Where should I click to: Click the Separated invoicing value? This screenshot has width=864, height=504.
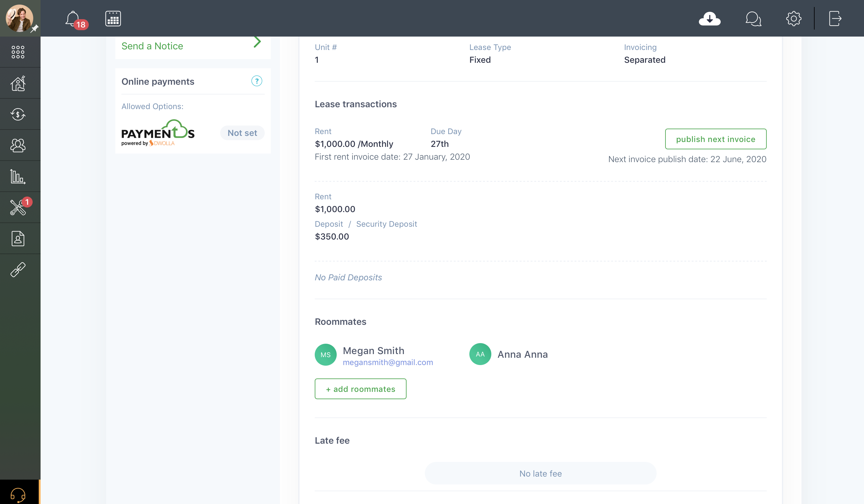(x=645, y=60)
